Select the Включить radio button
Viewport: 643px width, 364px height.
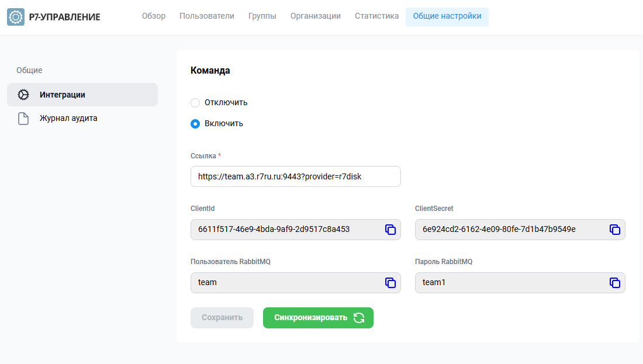click(x=195, y=124)
